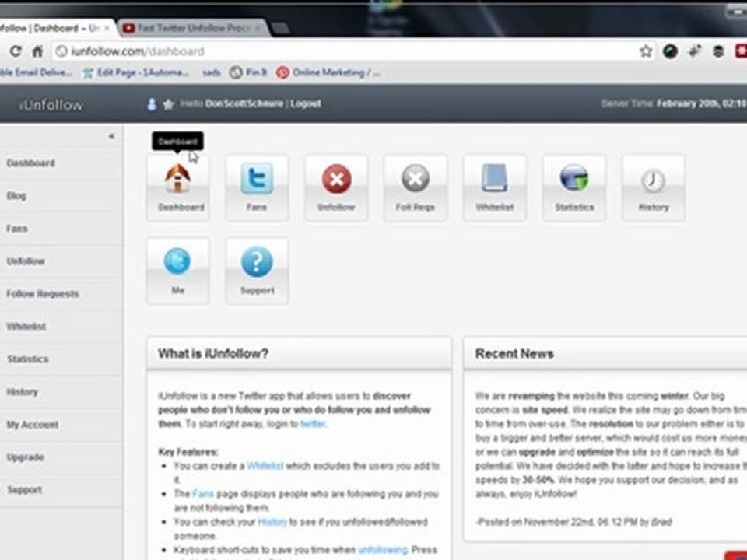This screenshot has width=747, height=560.
Task: Follow the History link in Key Features
Action: click(x=272, y=522)
